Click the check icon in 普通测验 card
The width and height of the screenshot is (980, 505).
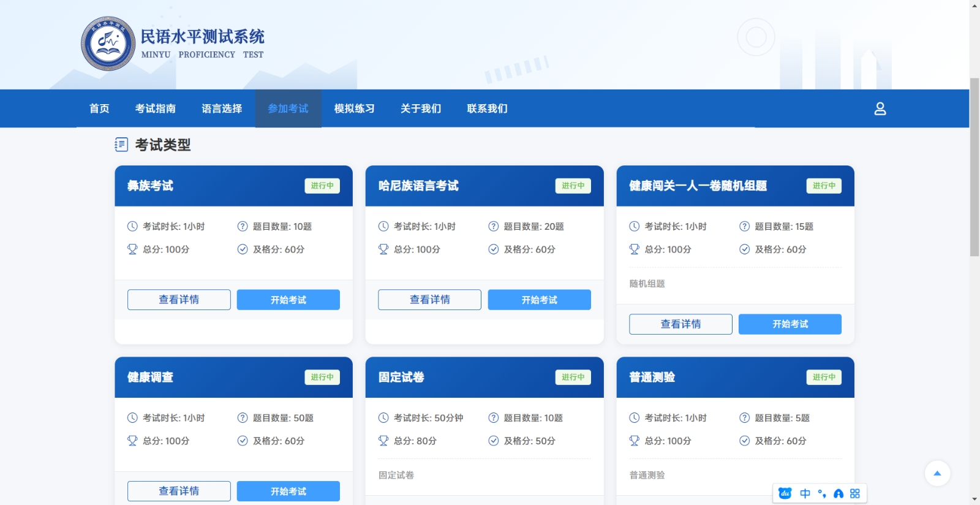[x=745, y=441]
